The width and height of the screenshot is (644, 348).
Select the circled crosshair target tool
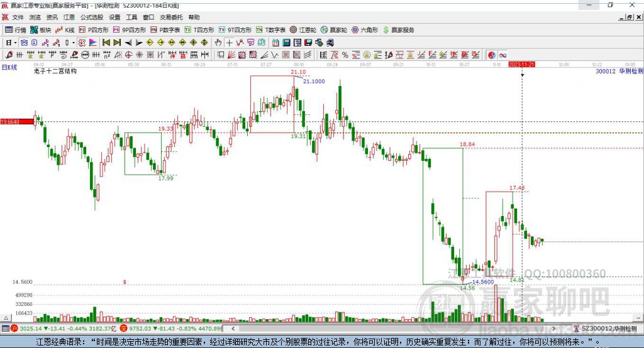point(128,55)
